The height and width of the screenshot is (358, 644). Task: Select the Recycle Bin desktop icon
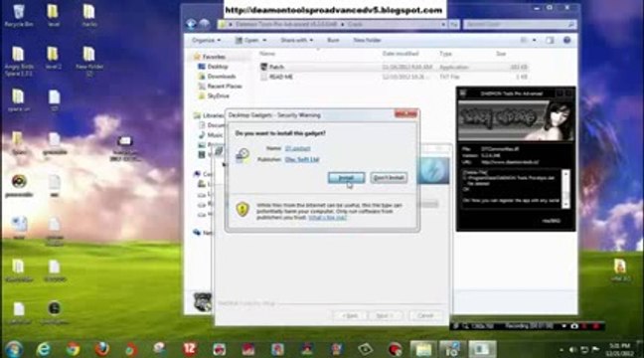tap(19, 15)
